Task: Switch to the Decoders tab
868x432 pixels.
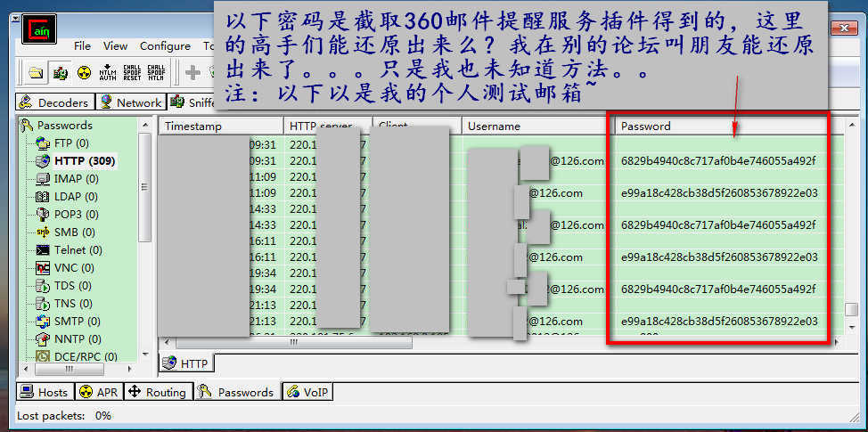Action: pyautogui.click(x=55, y=102)
